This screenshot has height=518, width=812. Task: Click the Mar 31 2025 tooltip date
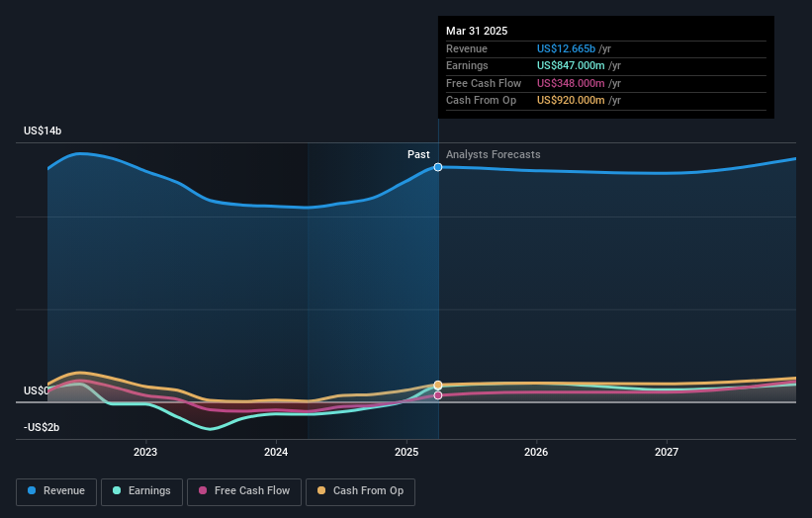(x=477, y=31)
